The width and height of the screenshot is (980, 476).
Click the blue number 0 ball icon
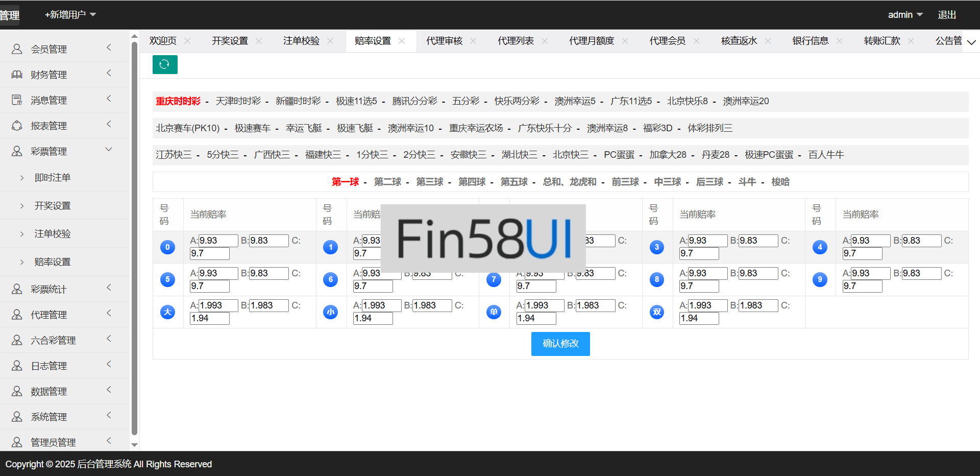(167, 247)
